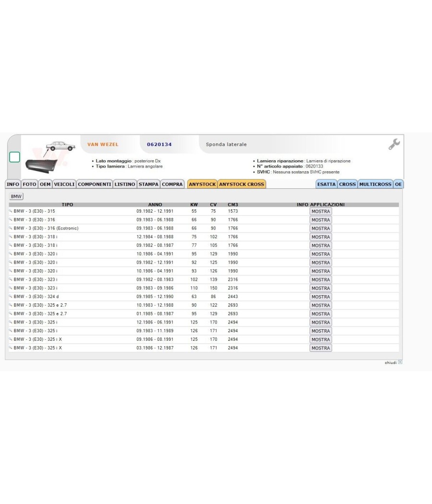Click the 2443 displacement value

[x=233, y=297]
